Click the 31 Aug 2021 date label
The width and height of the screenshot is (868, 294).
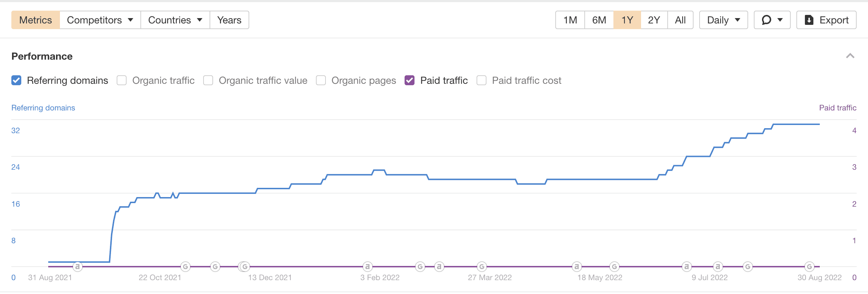pyautogui.click(x=50, y=277)
